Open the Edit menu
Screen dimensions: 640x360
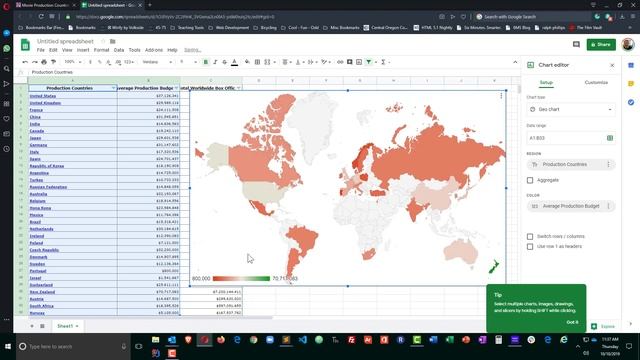click(x=53, y=50)
